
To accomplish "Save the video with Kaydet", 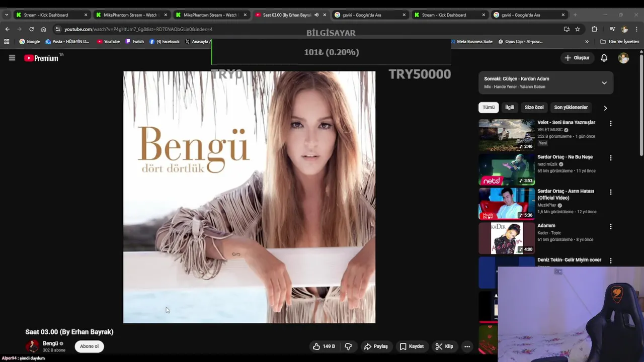I will 412,346.
